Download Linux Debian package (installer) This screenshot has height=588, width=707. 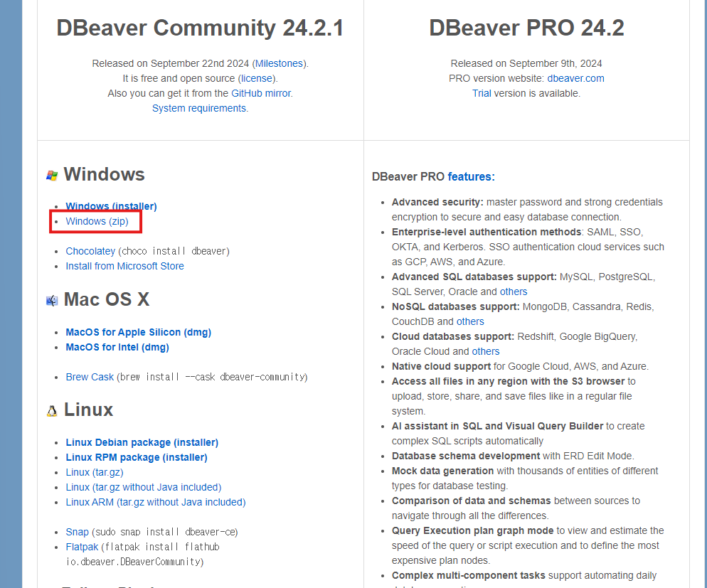point(142,442)
